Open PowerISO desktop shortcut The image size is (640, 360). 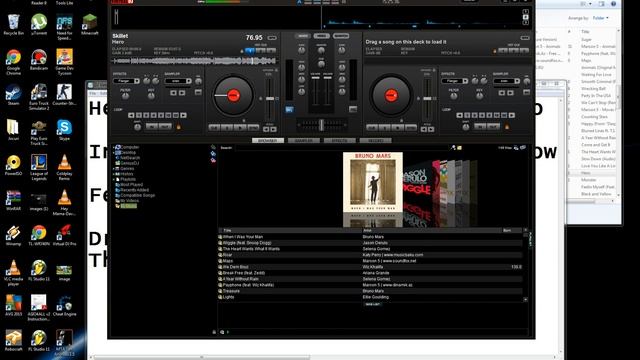point(13,165)
